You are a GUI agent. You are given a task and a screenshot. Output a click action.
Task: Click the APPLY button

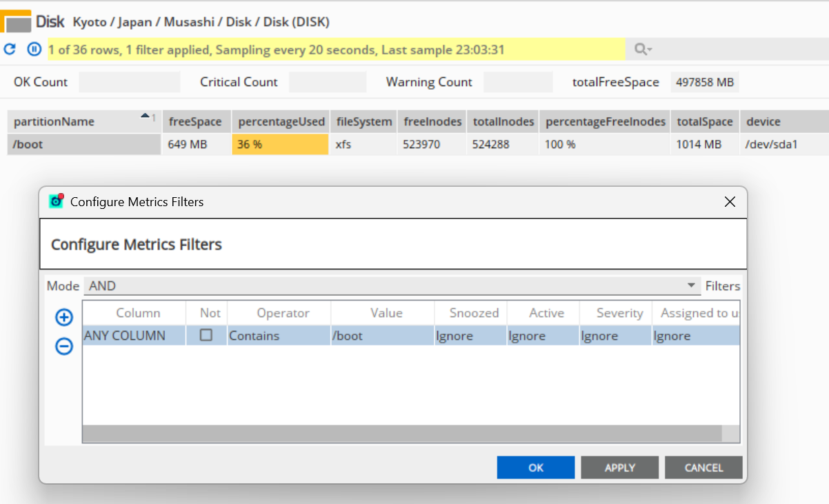619,467
